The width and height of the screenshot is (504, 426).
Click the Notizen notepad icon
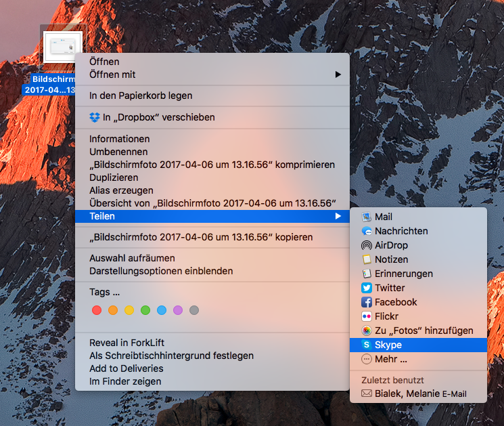point(367,259)
